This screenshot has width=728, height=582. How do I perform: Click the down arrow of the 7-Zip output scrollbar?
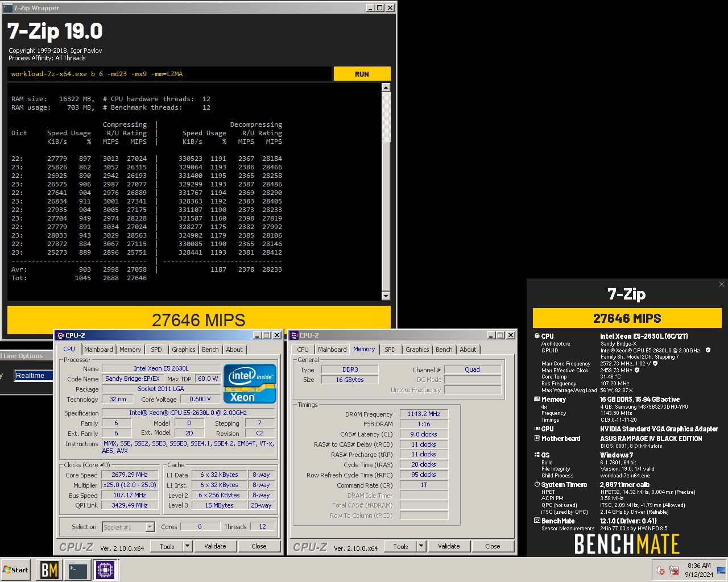coord(386,296)
